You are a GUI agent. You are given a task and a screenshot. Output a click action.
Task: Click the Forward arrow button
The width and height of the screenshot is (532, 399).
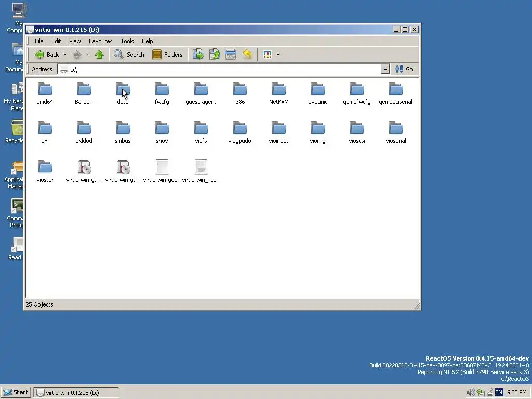[77, 54]
